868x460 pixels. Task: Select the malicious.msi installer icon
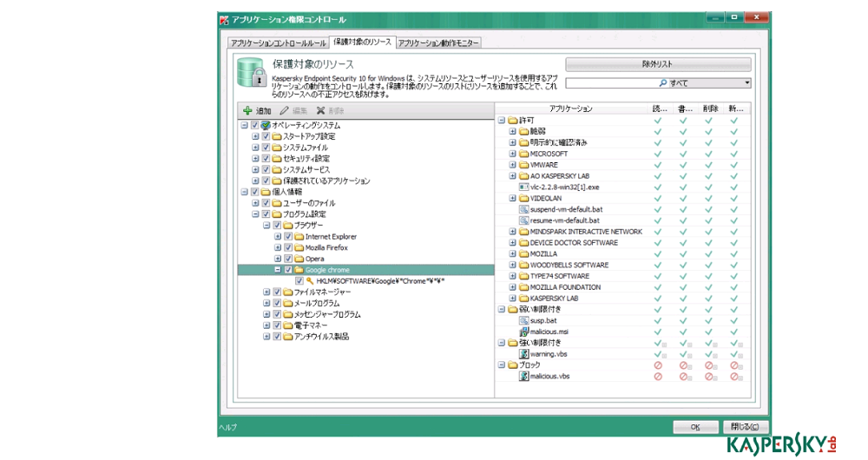click(x=523, y=332)
